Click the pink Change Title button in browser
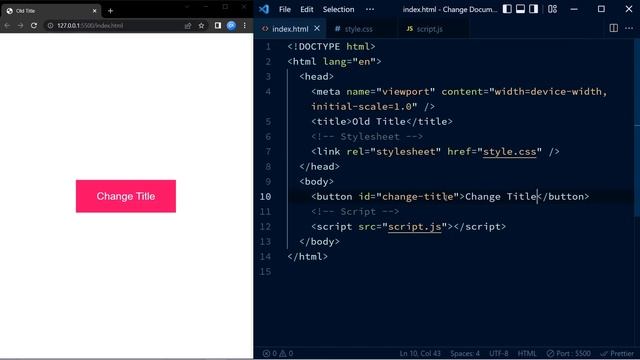 pyautogui.click(x=126, y=196)
